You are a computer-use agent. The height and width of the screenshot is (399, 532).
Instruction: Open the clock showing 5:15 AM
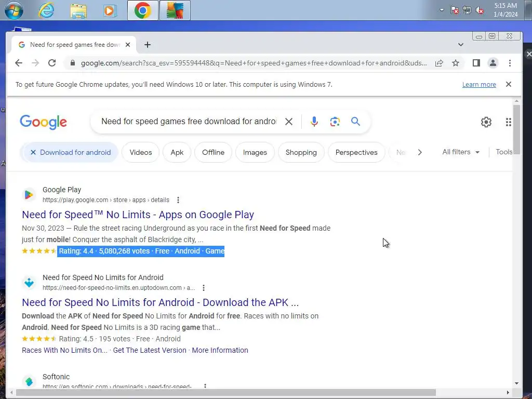pyautogui.click(x=506, y=10)
